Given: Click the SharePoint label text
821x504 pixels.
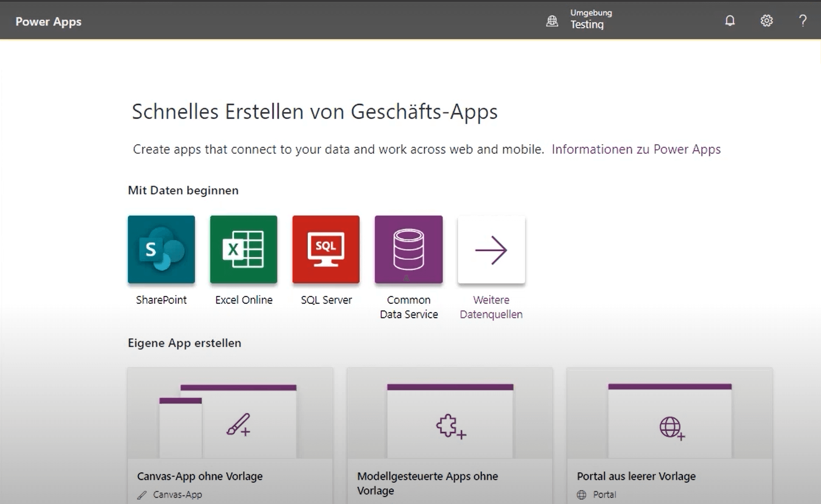Looking at the screenshot, I should [161, 300].
